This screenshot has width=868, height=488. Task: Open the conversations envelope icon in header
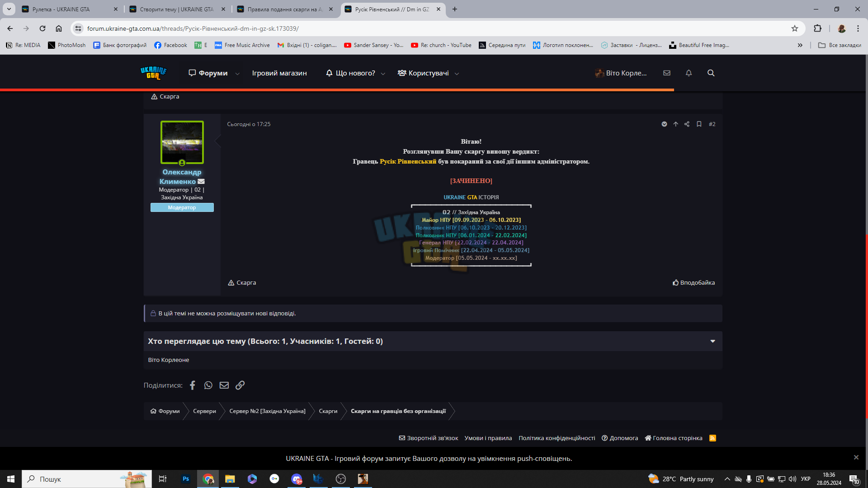pyautogui.click(x=667, y=73)
